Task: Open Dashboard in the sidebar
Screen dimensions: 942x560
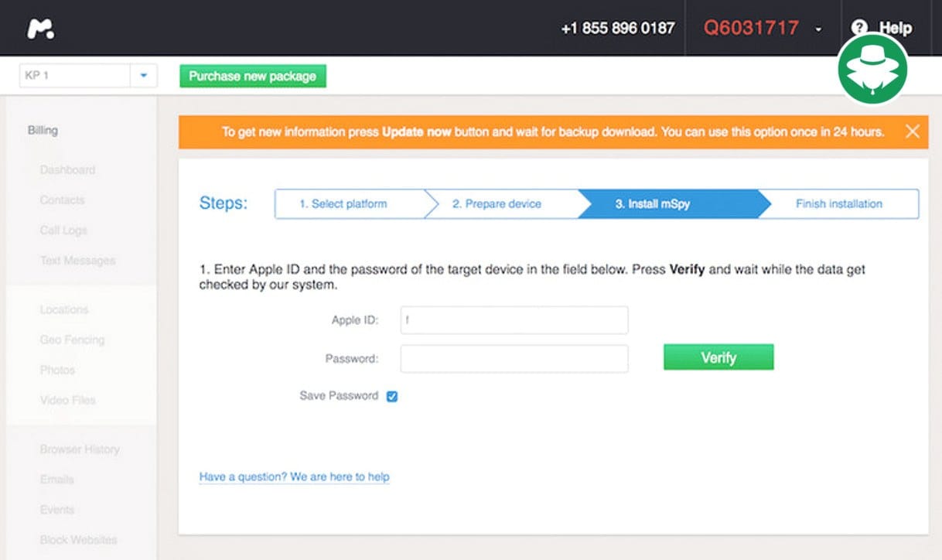Action: [67, 169]
